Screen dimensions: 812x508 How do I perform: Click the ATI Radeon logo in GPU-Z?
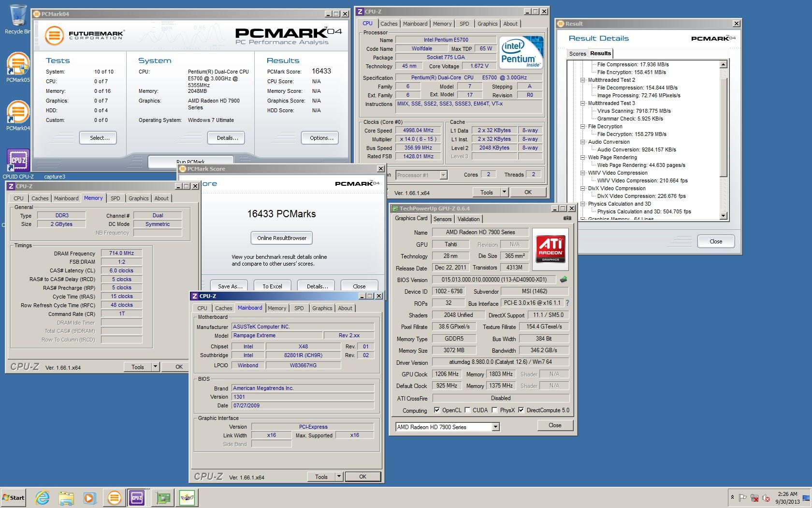(x=551, y=249)
